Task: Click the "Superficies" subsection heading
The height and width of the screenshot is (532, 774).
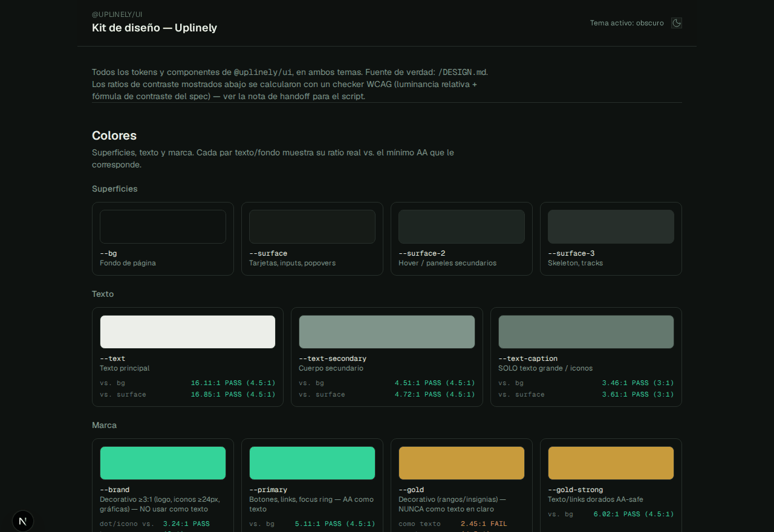Action: [115, 189]
